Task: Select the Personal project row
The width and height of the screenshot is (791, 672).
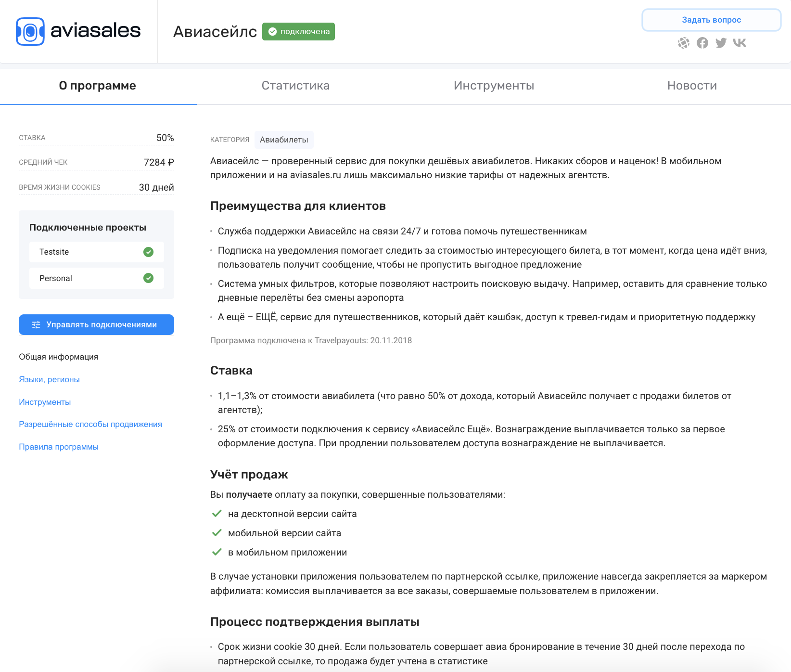Action: point(96,278)
